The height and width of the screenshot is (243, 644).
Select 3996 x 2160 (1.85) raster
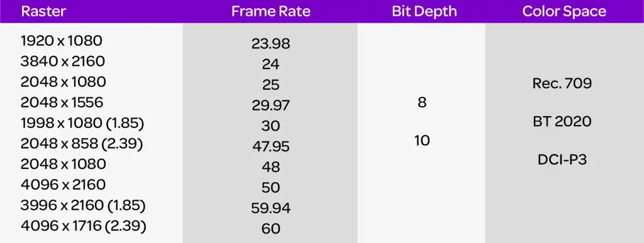[83, 205]
